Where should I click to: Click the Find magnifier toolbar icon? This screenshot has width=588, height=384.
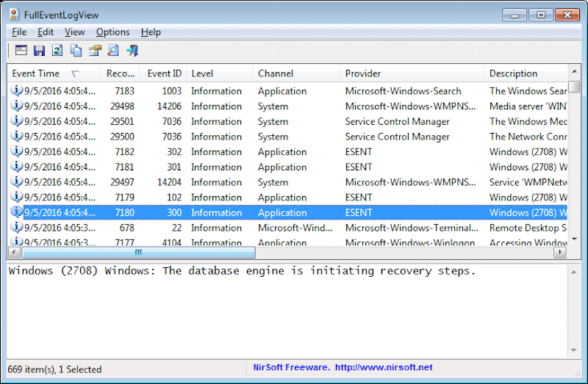click(x=113, y=51)
